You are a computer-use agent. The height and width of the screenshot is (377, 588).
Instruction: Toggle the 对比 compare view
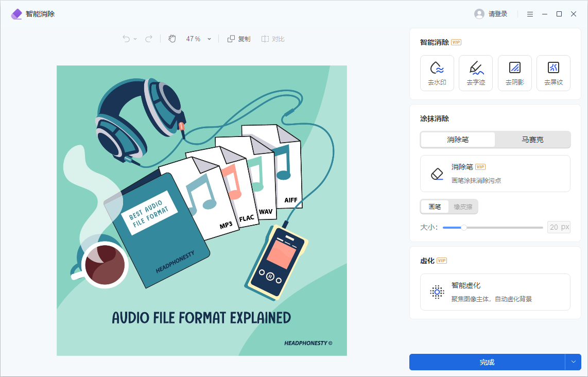[x=273, y=39]
